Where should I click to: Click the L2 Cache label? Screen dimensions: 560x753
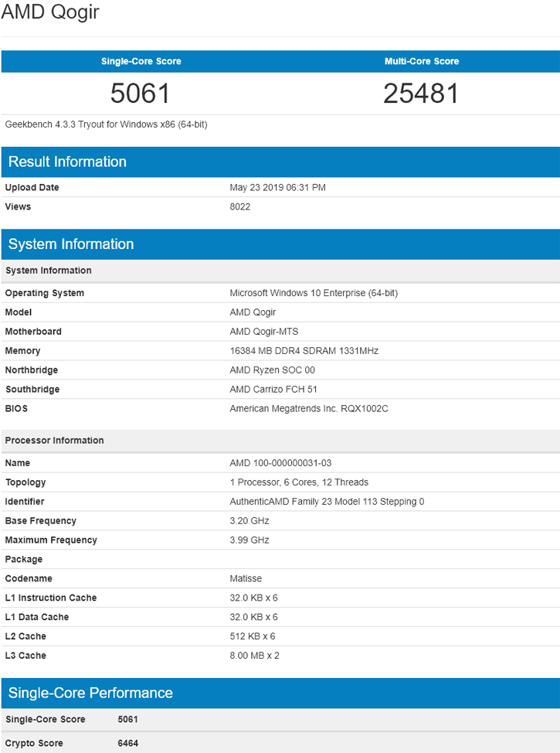click(25, 635)
